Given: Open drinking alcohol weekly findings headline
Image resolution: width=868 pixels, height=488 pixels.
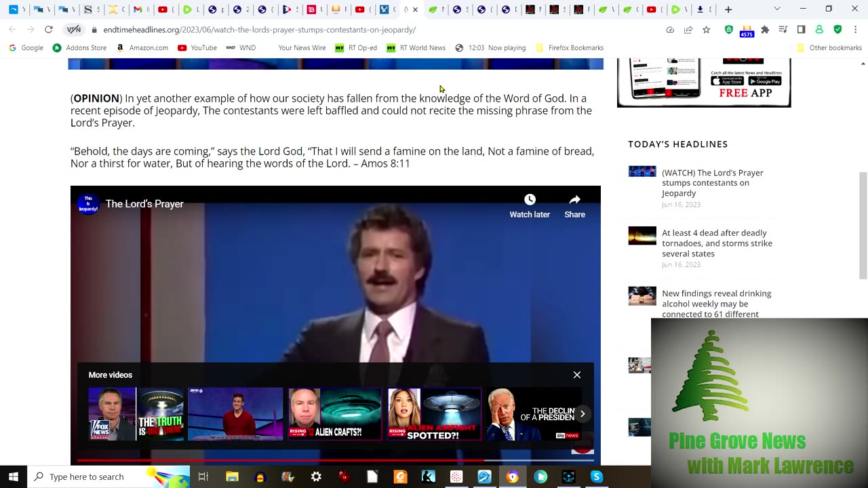Looking at the screenshot, I should (x=716, y=304).
